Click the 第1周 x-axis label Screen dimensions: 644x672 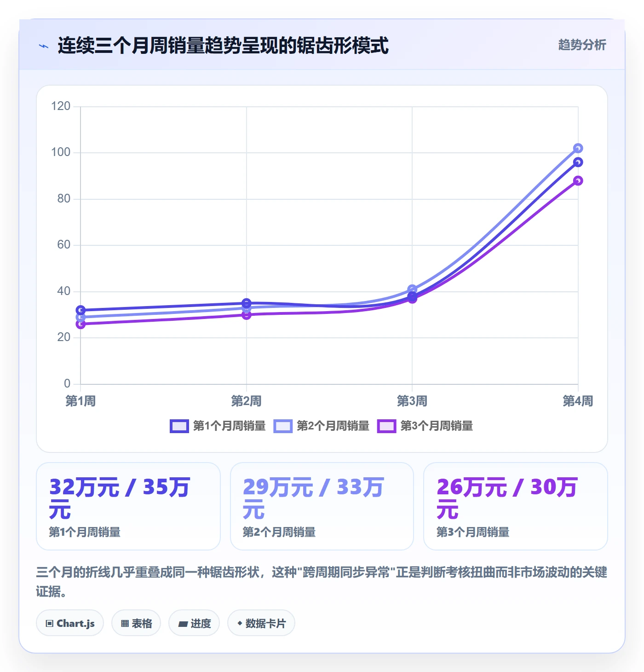tap(80, 401)
